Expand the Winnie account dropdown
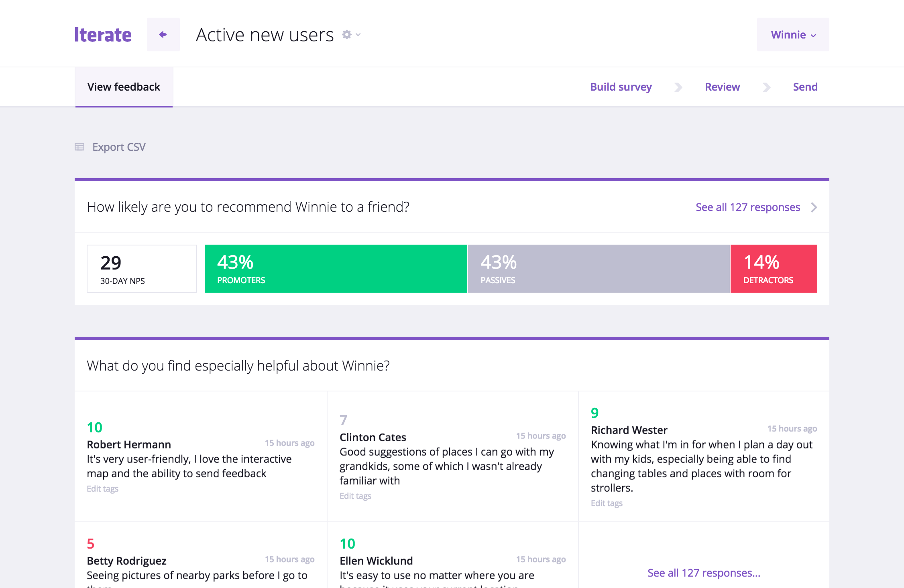The height and width of the screenshot is (588, 904). [793, 34]
